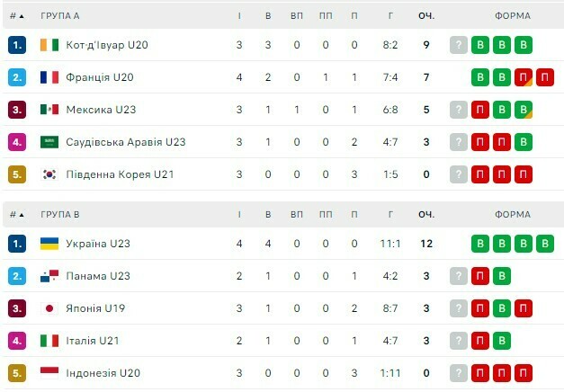Screen dimensions: 564x392
Task: Open the Франція U20 team link
Action: pyautogui.click(x=99, y=77)
